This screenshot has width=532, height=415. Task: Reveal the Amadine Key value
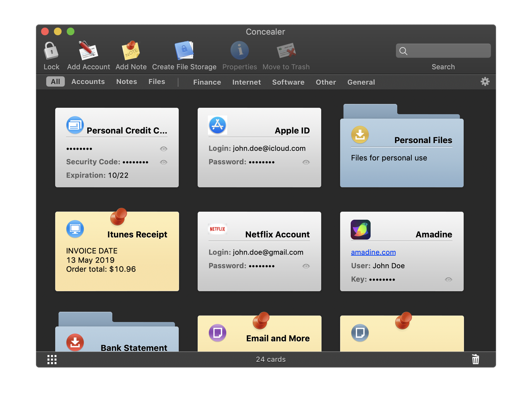pyautogui.click(x=449, y=280)
